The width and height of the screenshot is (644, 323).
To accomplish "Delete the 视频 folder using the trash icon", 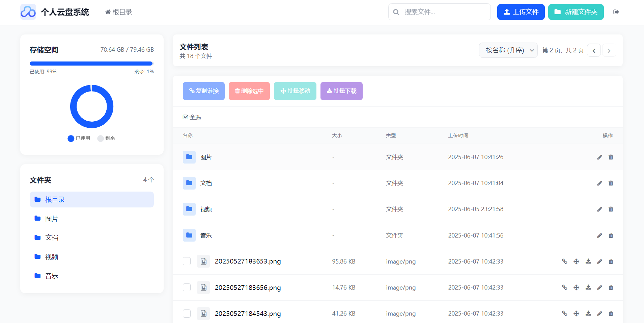I will [x=611, y=209].
